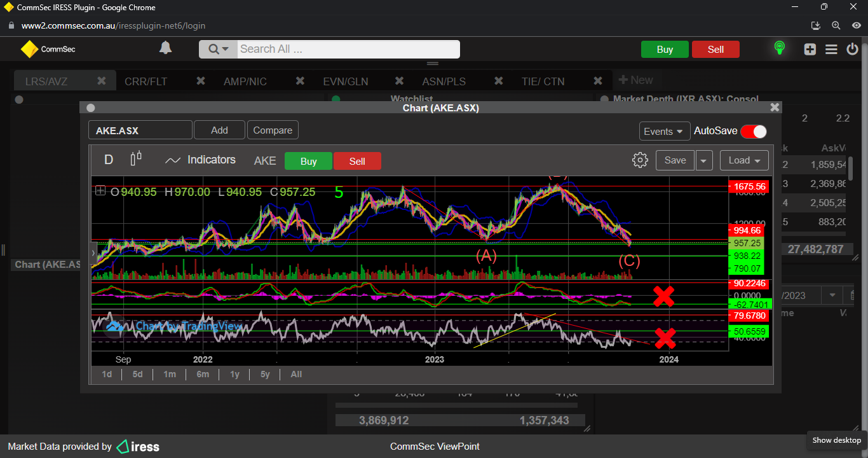This screenshot has height=458, width=868.
Task: Click the add widget plus icon
Action: (x=810, y=49)
